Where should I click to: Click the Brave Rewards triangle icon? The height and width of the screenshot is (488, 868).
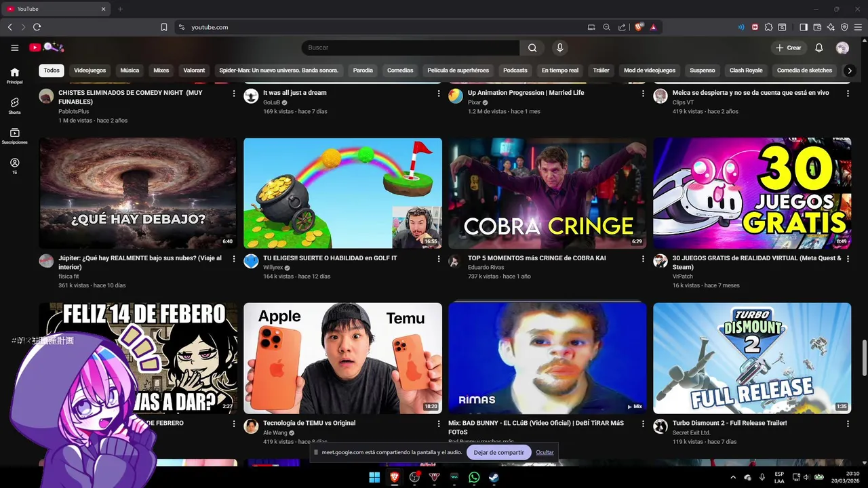[x=653, y=27]
